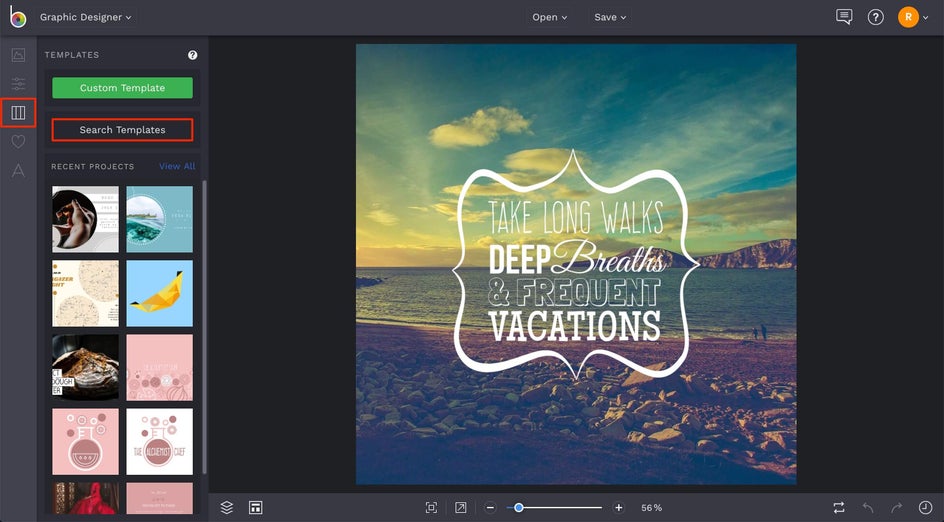Open the sourdough bread project thumbnail
Image resolution: width=944 pixels, height=522 pixels.
click(x=85, y=367)
